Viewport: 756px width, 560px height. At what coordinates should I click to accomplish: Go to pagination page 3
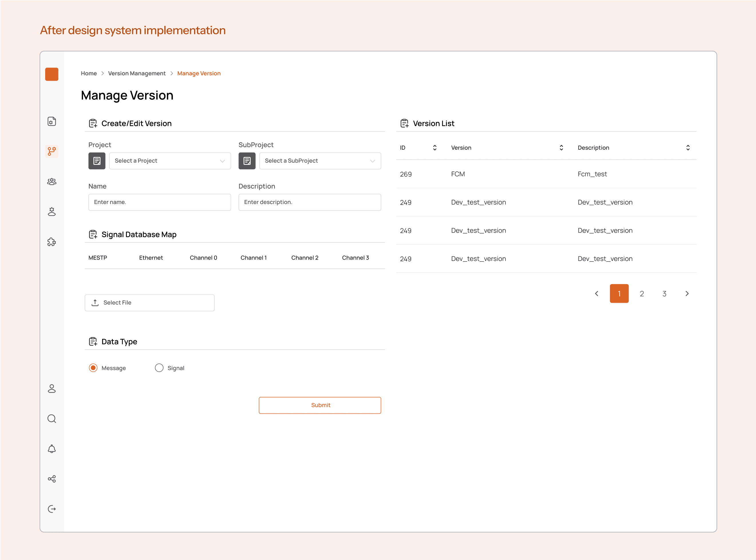point(664,294)
